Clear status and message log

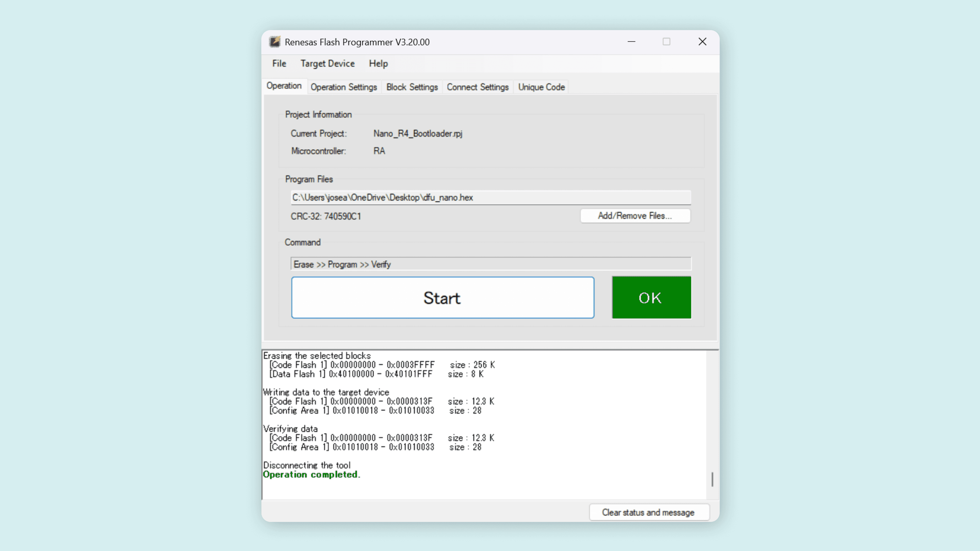[x=649, y=512]
